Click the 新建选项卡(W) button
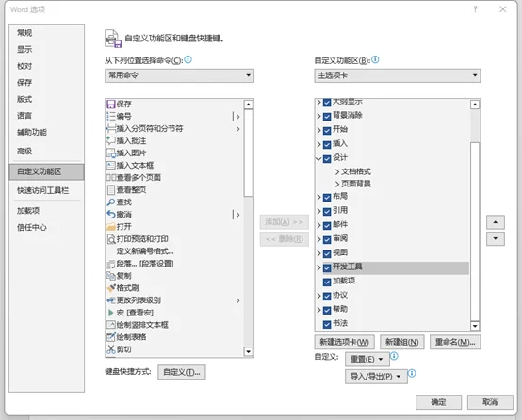 click(x=344, y=342)
